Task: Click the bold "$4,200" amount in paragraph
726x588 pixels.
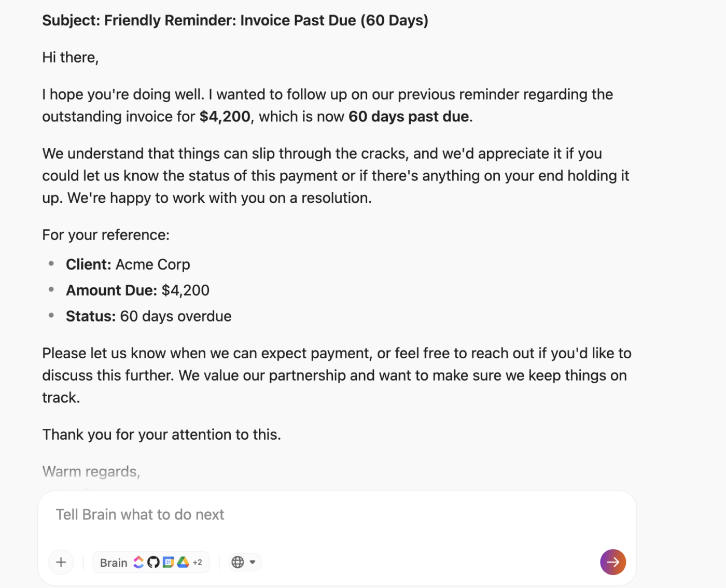Action: click(225, 117)
